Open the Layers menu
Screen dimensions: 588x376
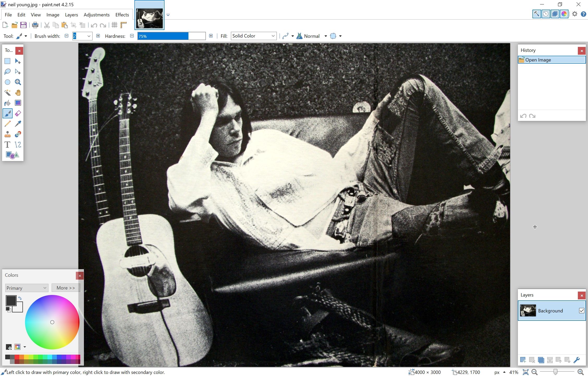coord(71,15)
